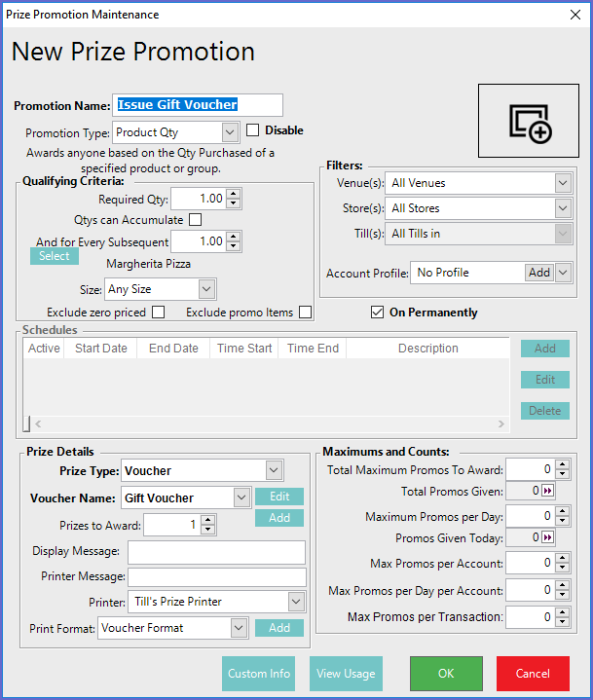Viewport: 593px width, 700px height.
Task: Expand the Printer dropdown list
Action: [x=296, y=602]
